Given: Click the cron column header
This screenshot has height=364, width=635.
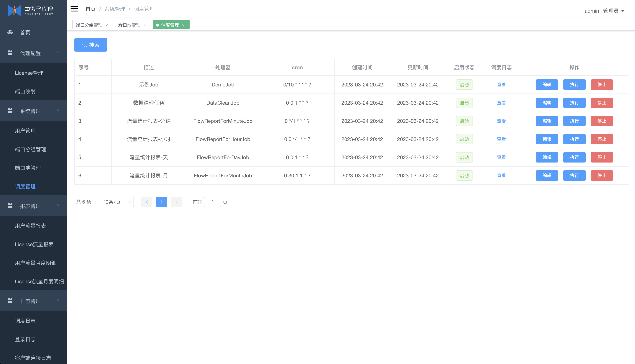Looking at the screenshot, I should (297, 68).
